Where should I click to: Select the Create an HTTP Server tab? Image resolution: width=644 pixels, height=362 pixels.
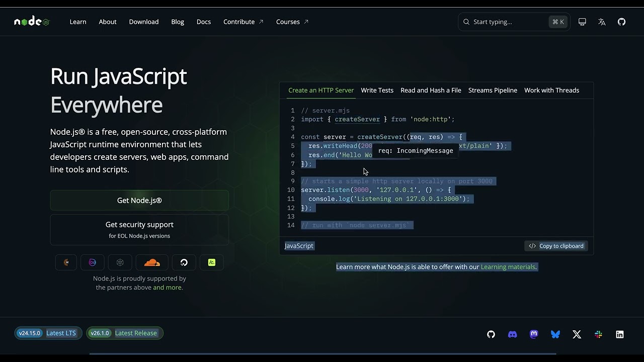(321, 90)
